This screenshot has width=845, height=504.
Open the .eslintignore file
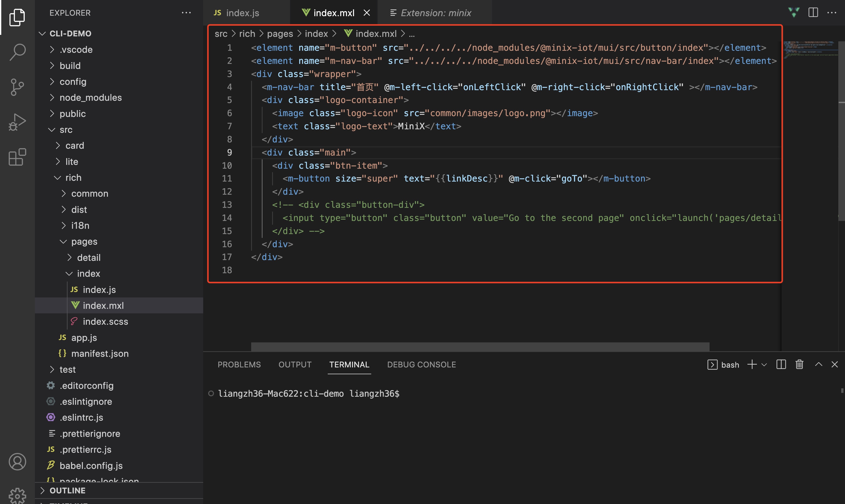pyautogui.click(x=119, y=401)
